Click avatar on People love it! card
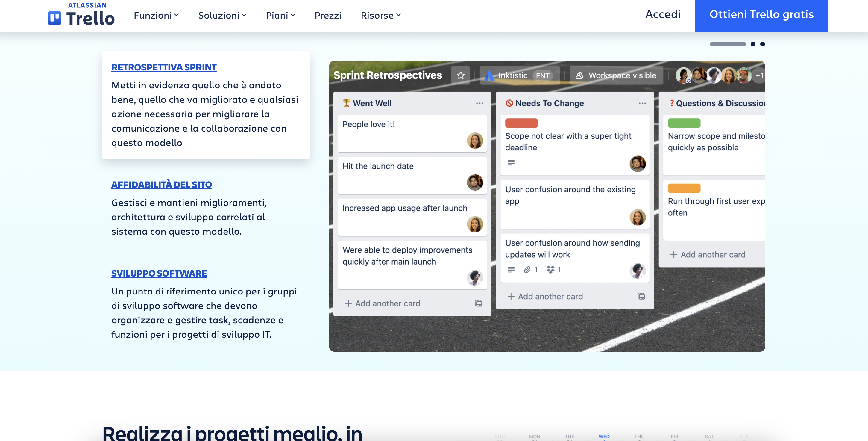This screenshot has width=868, height=441. [x=475, y=140]
